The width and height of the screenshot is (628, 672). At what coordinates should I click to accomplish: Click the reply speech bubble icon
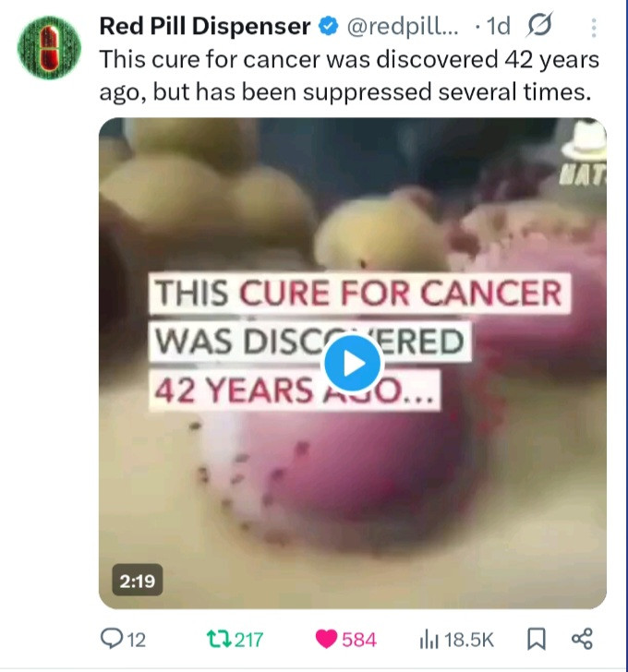pyautogui.click(x=111, y=639)
